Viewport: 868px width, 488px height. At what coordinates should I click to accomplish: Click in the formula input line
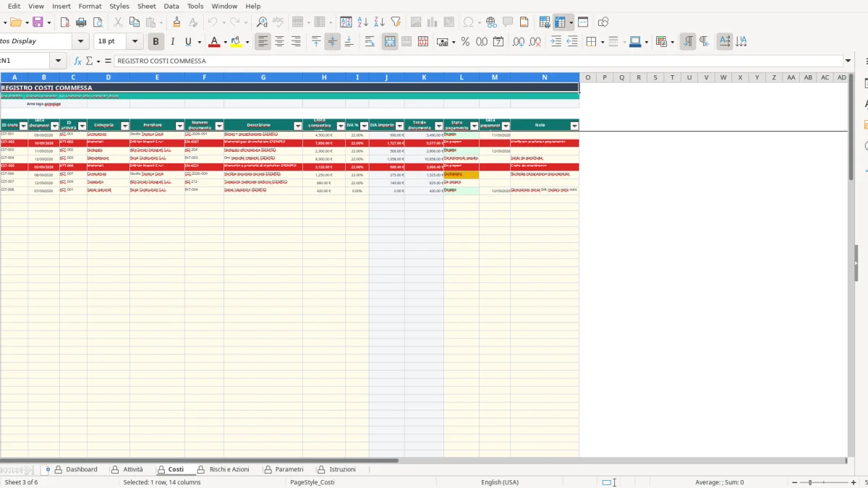click(479, 61)
